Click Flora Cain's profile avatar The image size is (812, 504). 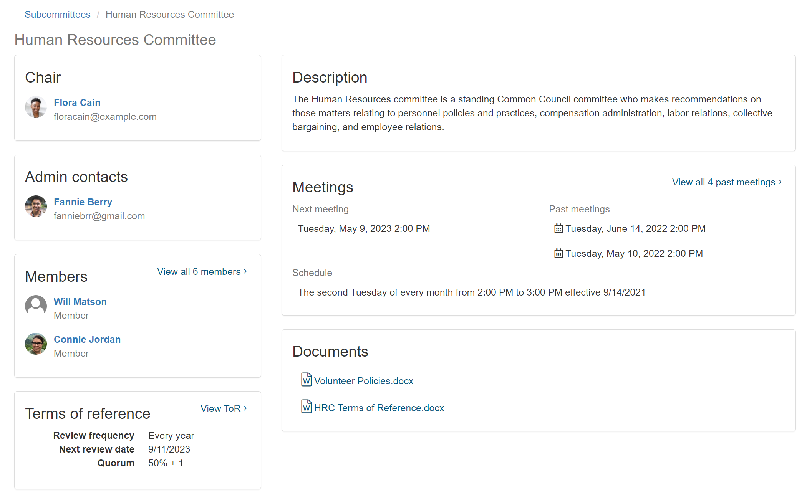[36, 107]
